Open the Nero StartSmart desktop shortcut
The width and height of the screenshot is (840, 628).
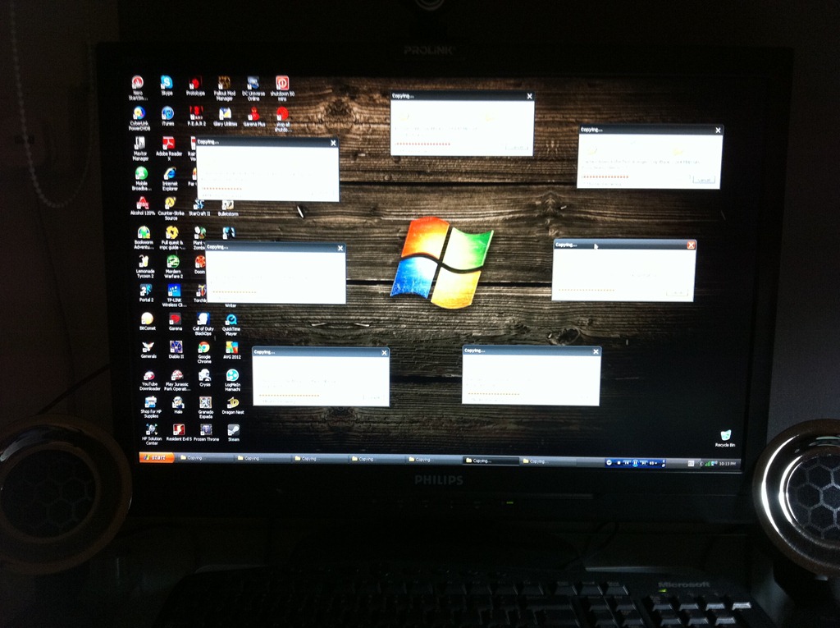138,88
